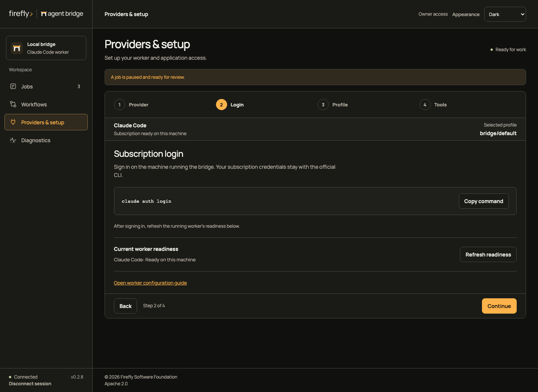This screenshot has width=538, height=392.
Task: Jump to step 3 Profile
Action: click(x=333, y=105)
